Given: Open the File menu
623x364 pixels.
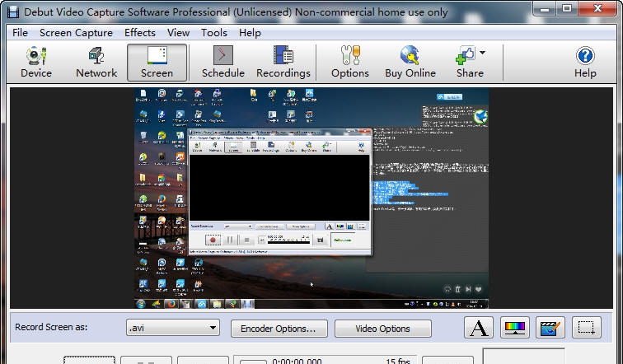Looking at the screenshot, I should (21, 33).
